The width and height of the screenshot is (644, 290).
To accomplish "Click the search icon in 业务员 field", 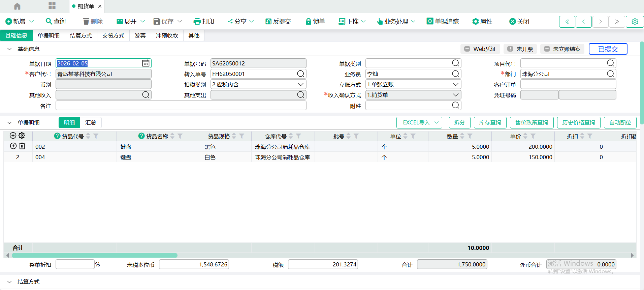I will click(x=455, y=74).
